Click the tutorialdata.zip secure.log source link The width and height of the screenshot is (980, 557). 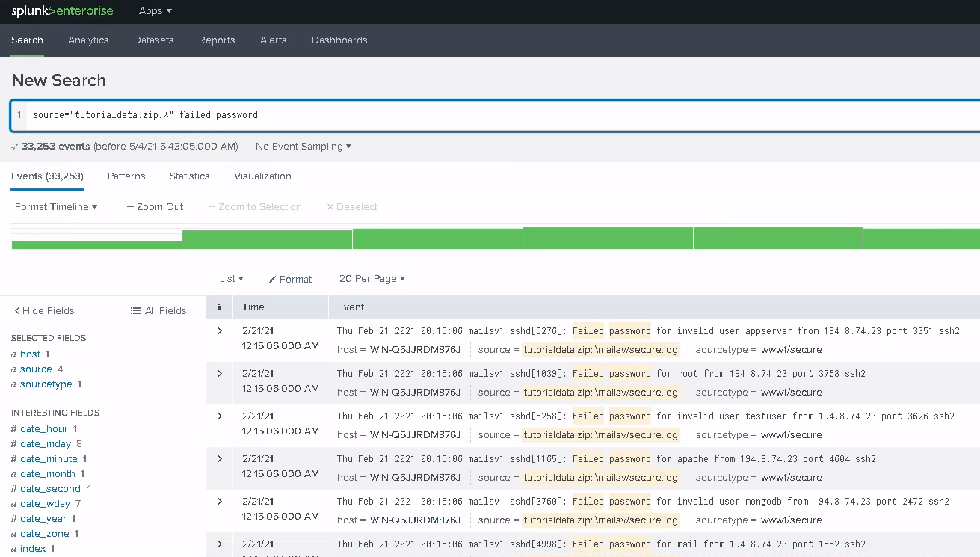[600, 349]
